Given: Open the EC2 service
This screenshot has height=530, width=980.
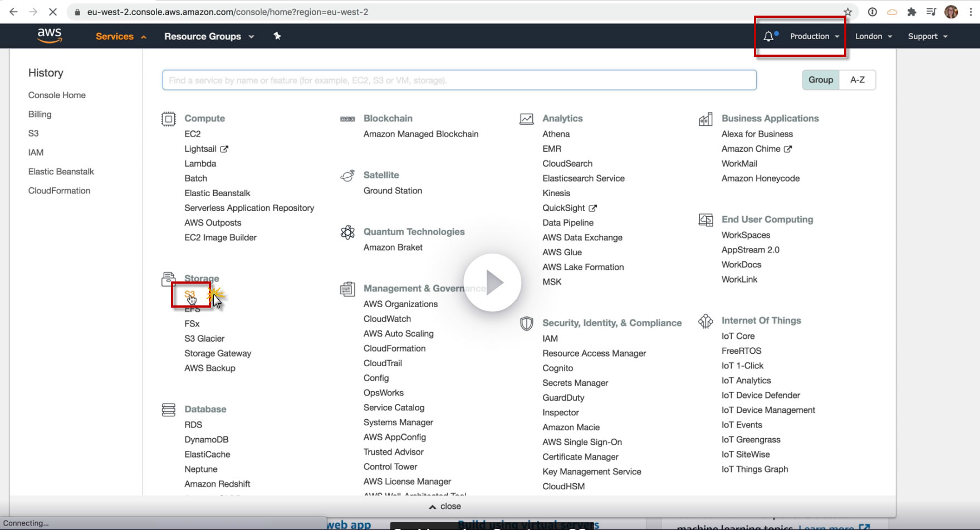Looking at the screenshot, I should coord(193,134).
